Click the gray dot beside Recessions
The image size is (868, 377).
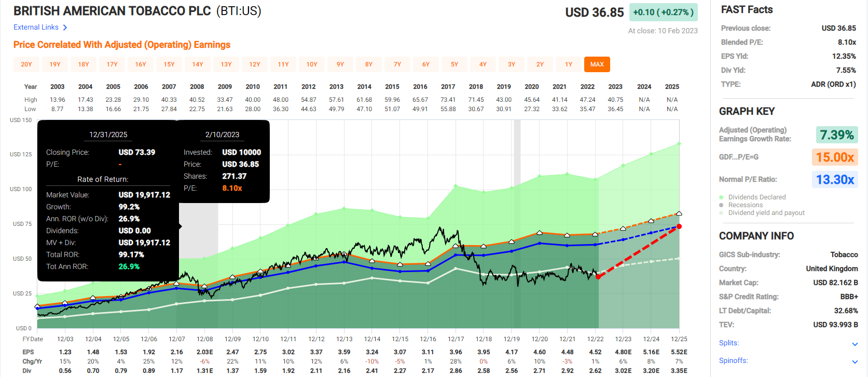[721, 205]
